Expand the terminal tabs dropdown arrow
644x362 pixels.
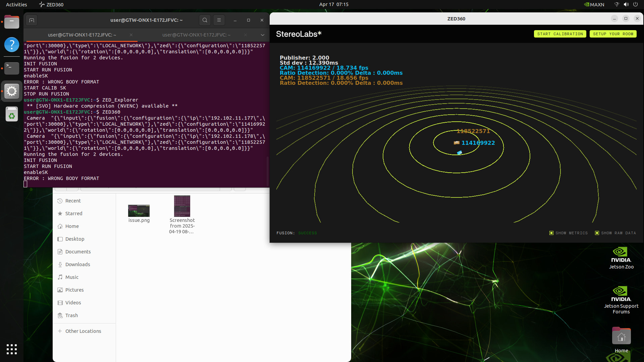pyautogui.click(x=263, y=35)
